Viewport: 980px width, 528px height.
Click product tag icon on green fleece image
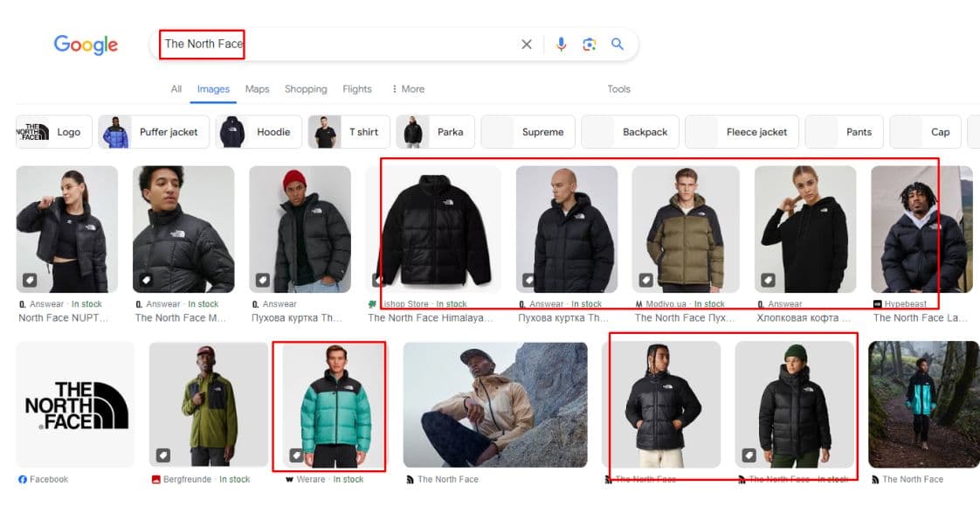[x=163, y=455]
